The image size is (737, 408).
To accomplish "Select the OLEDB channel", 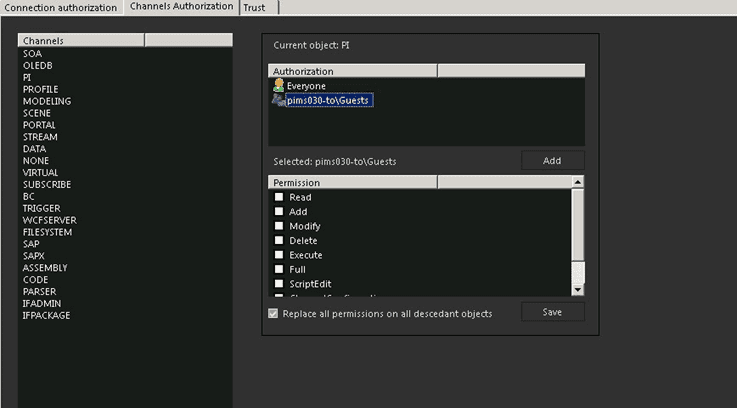I will tap(38, 65).
